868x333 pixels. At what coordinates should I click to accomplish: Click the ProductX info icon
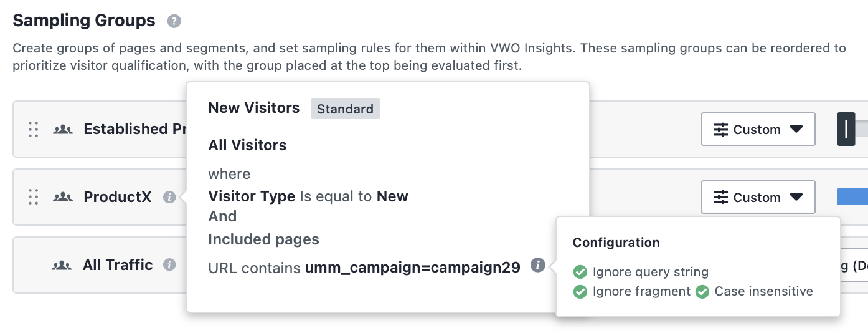pyautogui.click(x=169, y=197)
